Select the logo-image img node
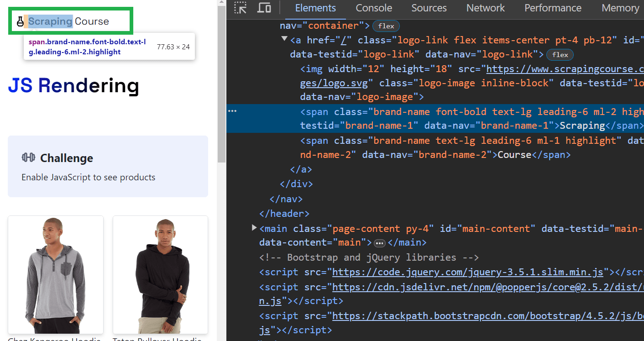This screenshot has height=341, width=644. point(472,83)
